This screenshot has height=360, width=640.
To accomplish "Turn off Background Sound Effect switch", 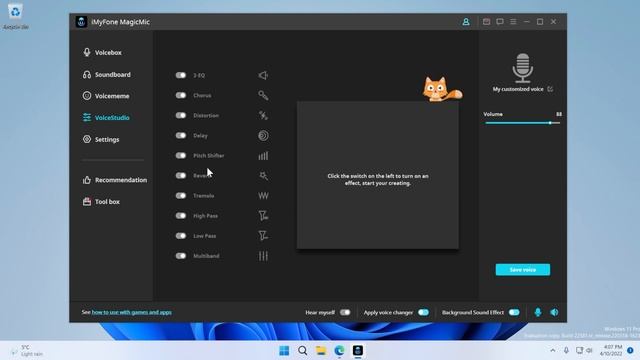I will click(514, 312).
